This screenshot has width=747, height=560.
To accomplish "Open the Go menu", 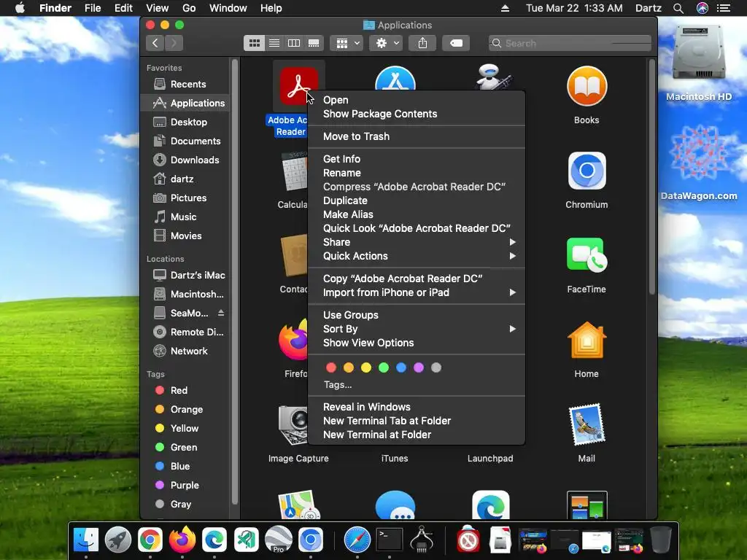I will pos(189,8).
